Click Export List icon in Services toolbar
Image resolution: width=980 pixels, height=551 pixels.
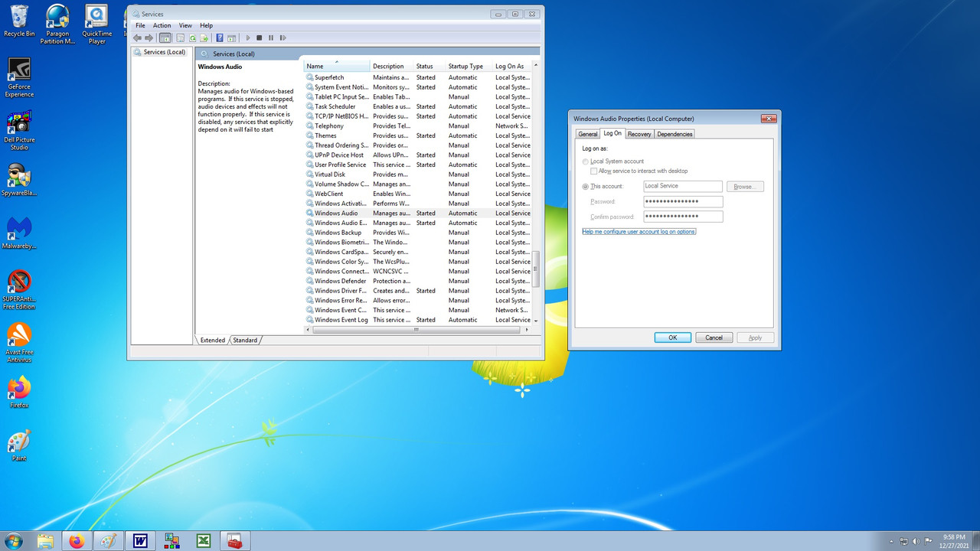[x=204, y=37]
